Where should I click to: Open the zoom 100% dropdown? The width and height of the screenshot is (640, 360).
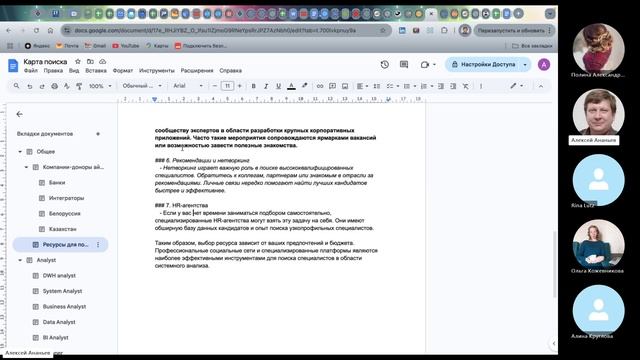[100, 86]
